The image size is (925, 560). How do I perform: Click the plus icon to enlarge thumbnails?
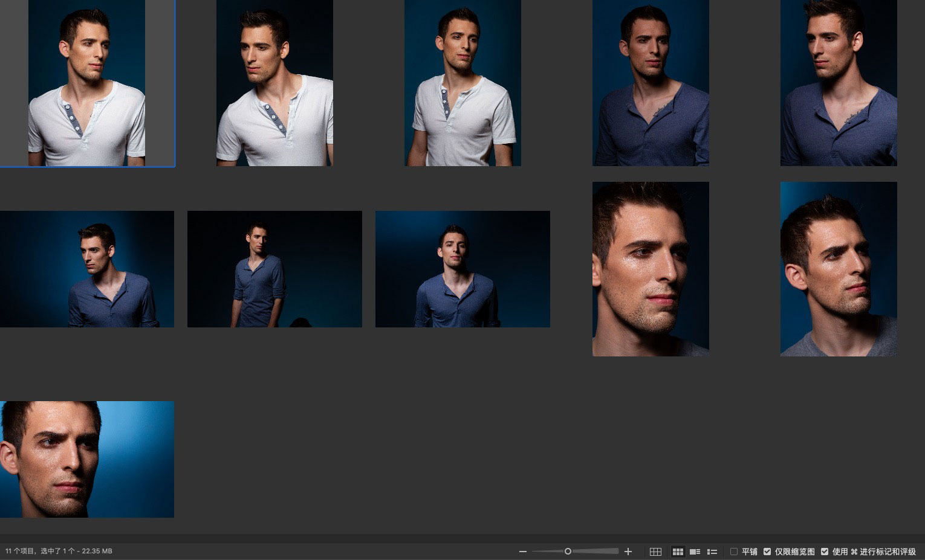coord(628,552)
